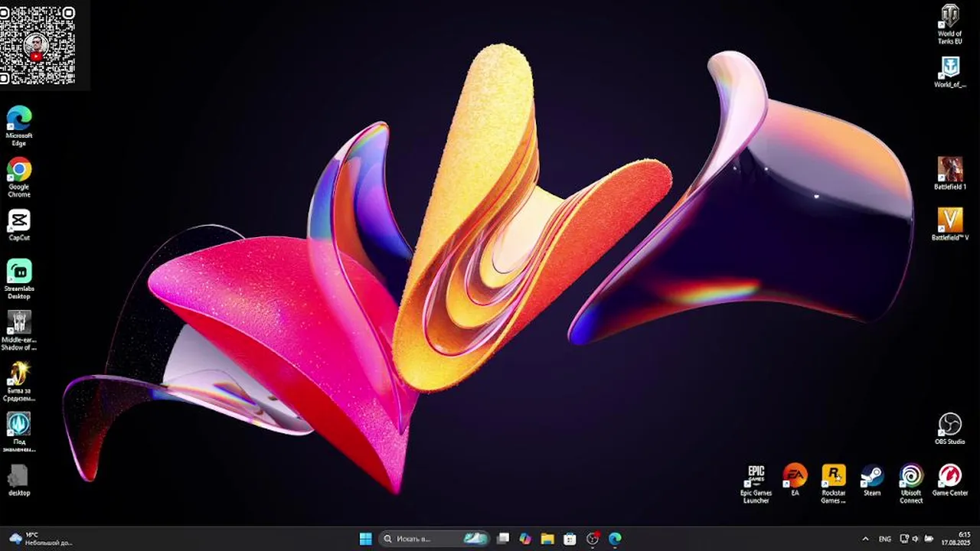Launch Google Chrome from the desktop

coord(19,177)
